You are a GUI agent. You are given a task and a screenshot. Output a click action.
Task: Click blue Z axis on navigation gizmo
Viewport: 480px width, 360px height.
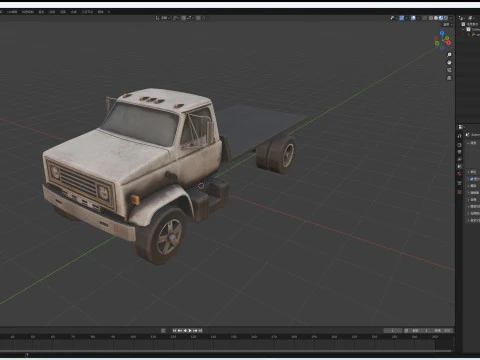442,33
